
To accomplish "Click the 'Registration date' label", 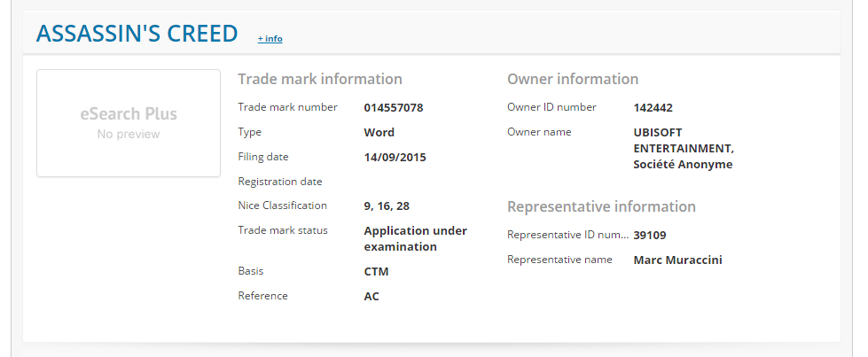I will (280, 182).
